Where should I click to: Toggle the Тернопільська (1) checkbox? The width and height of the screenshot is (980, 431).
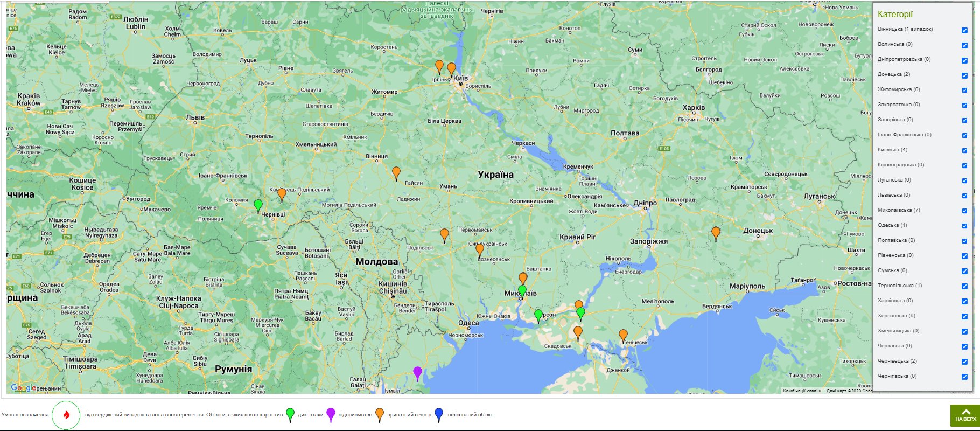click(964, 287)
